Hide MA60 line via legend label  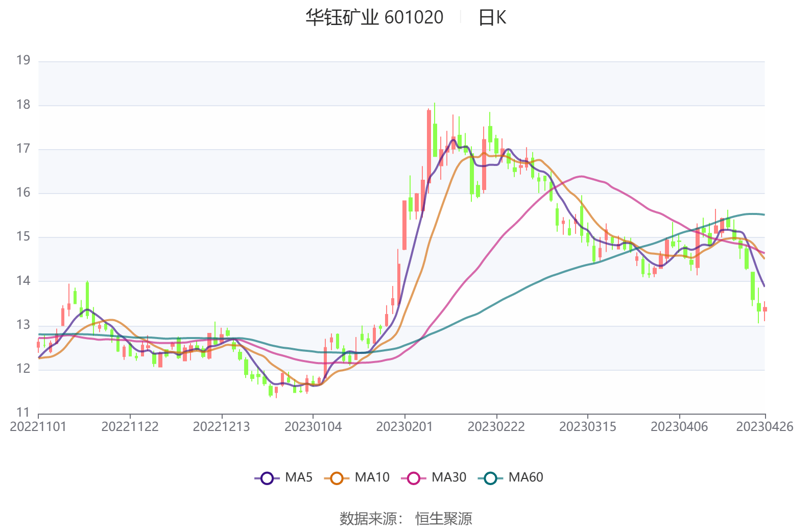tap(526, 477)
